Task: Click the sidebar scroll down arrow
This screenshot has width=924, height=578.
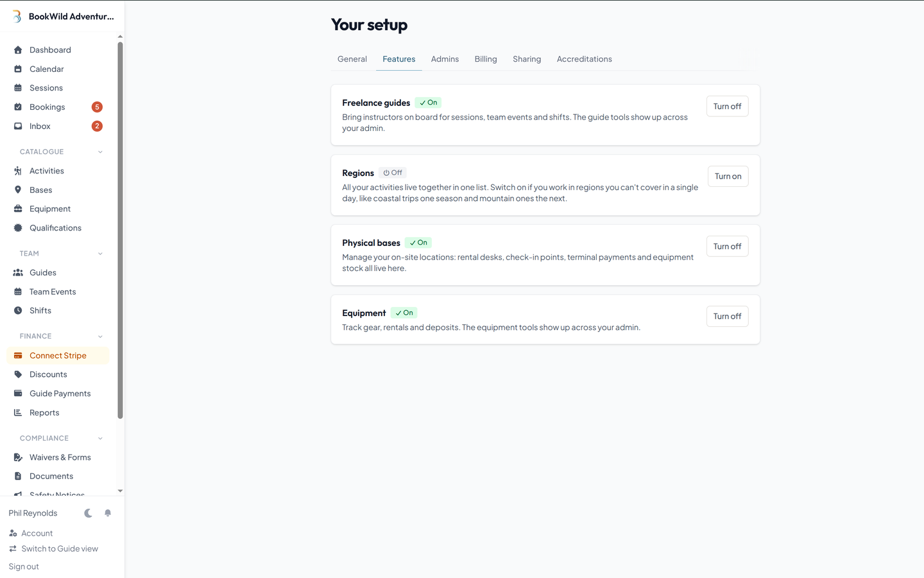Action: (120, 491)
